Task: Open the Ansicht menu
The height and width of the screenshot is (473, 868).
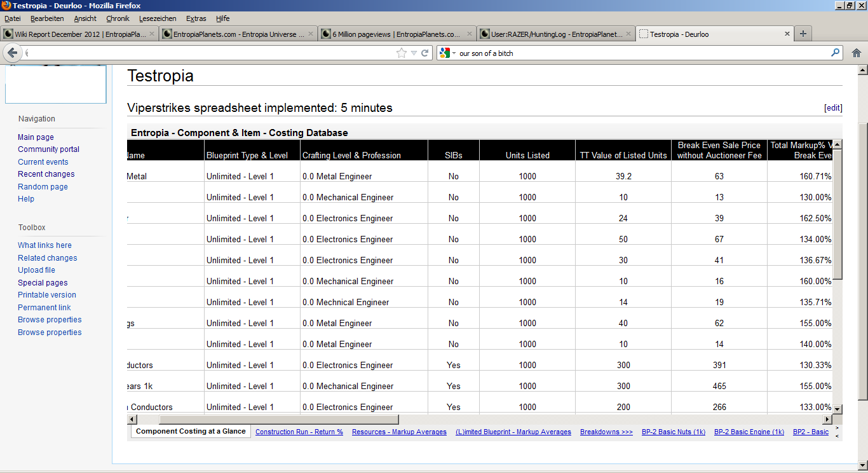Action: (85, 18)
